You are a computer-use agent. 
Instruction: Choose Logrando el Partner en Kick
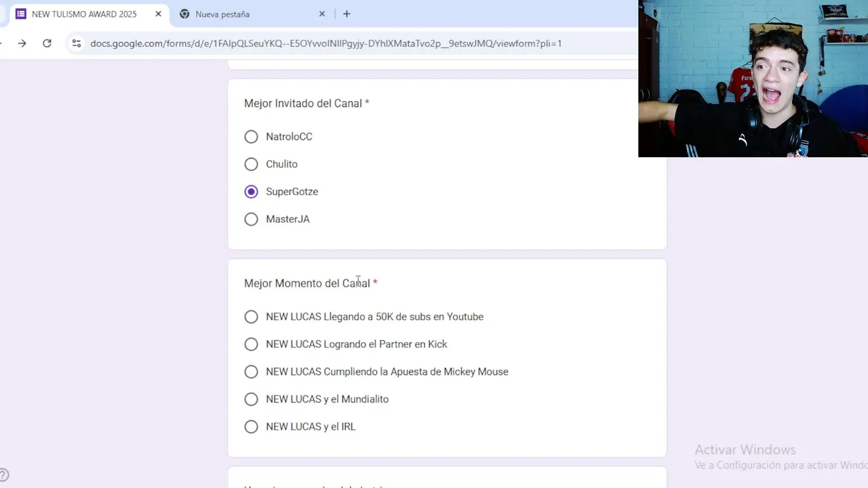point(252,344)
